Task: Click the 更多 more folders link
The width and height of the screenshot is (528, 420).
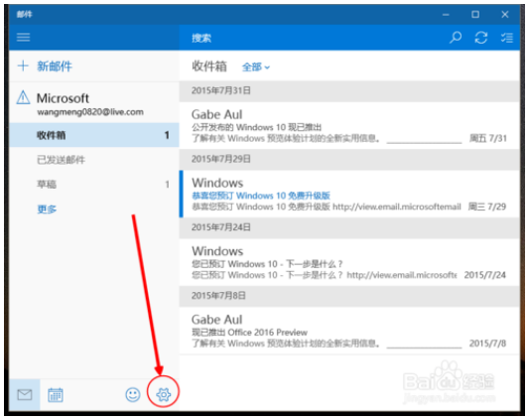Action: point(47,209)
